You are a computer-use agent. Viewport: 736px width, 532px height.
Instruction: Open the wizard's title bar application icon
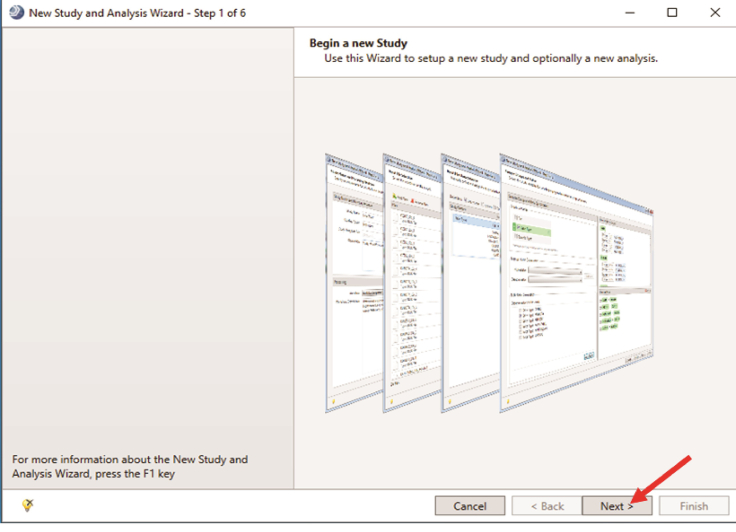click(16, 13)
